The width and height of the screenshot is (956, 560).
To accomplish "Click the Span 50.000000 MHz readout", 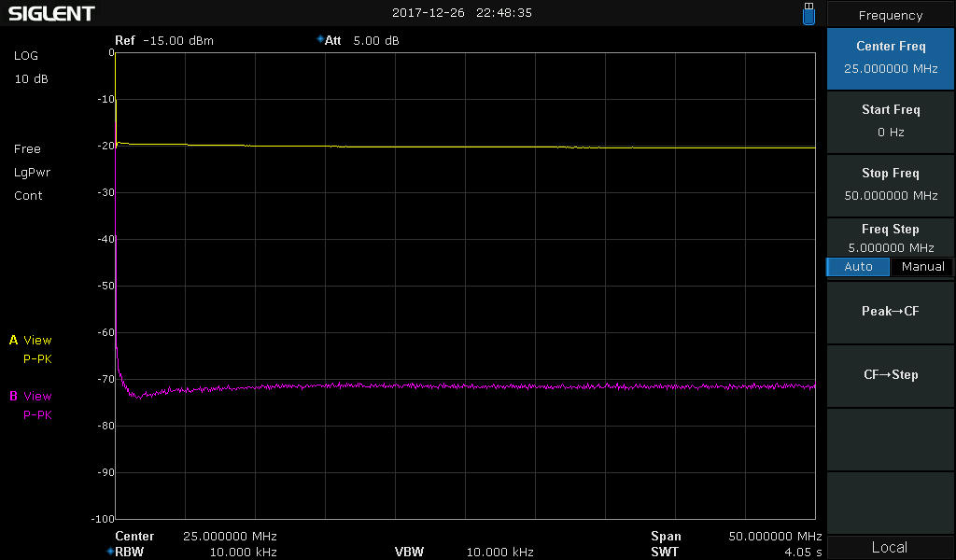I will tap(736, 537).
